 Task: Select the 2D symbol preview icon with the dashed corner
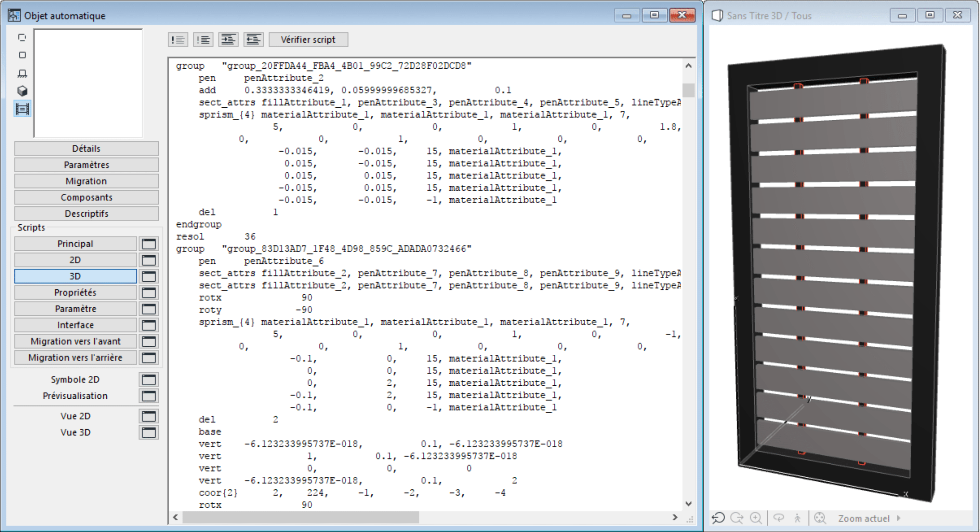[x=22, y=37]
